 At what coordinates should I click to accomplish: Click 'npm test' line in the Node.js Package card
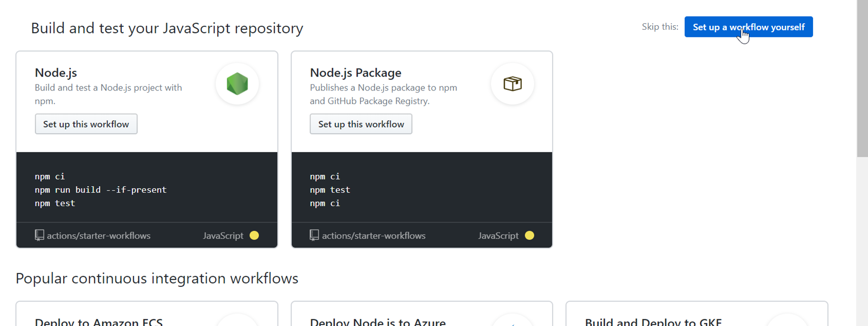[x=330, y=190]
